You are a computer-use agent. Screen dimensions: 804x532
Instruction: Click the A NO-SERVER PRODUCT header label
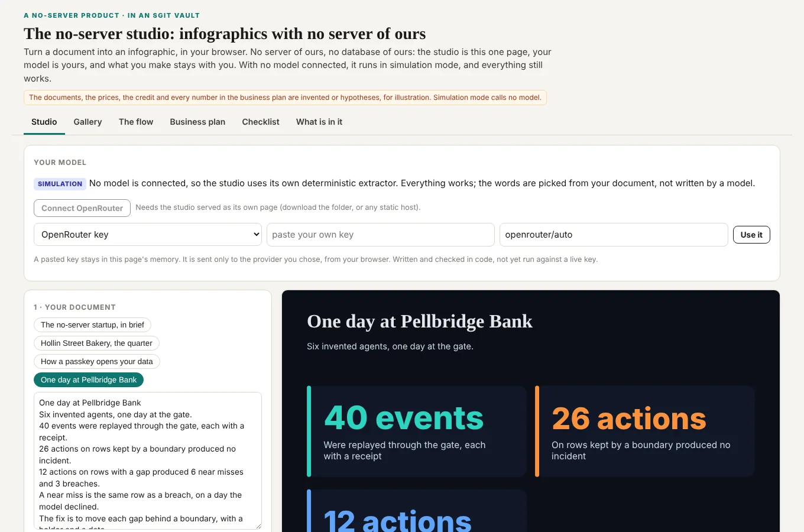tap(112, 15)
